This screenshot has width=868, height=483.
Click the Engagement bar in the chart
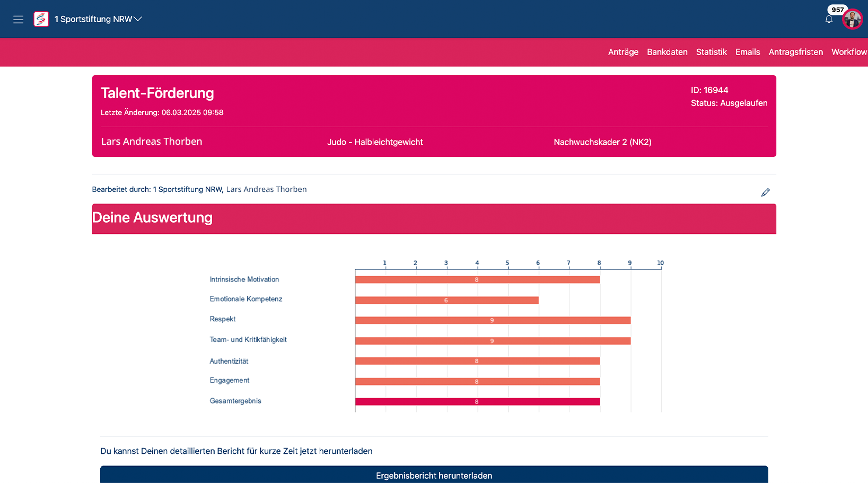[478, 381]
